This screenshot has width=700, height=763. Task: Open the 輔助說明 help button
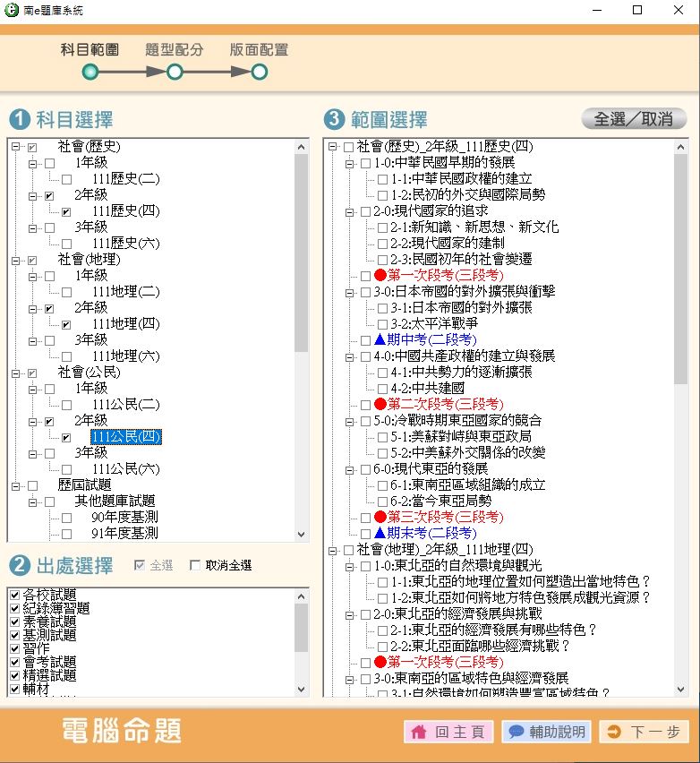click(x=546, y=732)
